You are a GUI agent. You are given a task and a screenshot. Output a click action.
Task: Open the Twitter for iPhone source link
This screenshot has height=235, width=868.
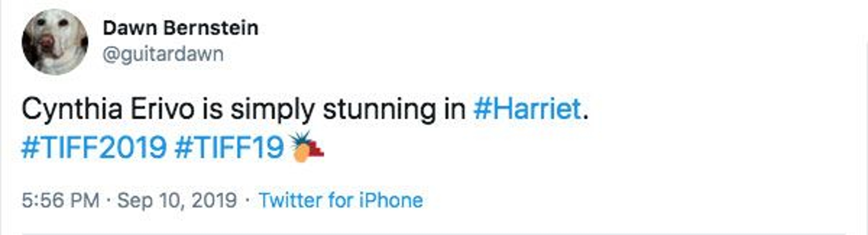point(341,200)
